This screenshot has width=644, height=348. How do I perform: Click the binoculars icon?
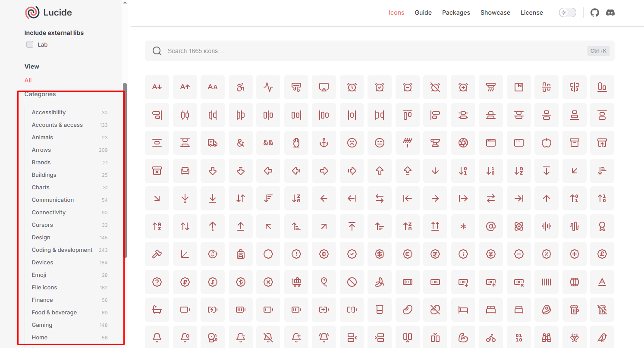pyautogui.click(x=547, y=337)
